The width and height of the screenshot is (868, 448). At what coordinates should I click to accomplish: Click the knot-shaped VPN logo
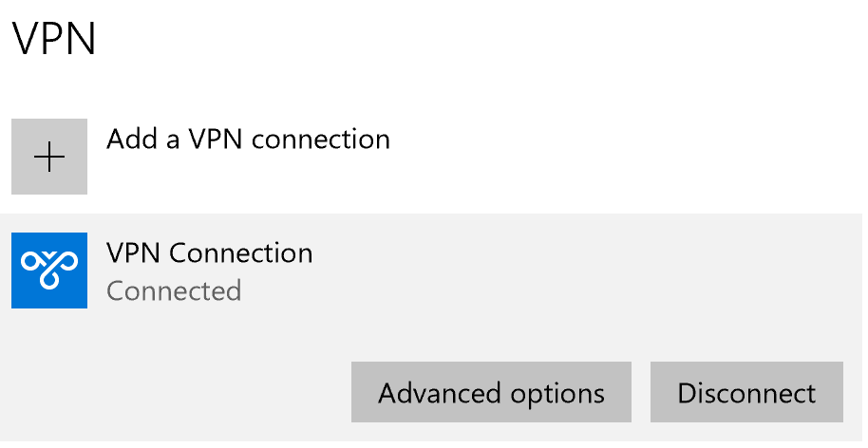click(x=49, y=271)
